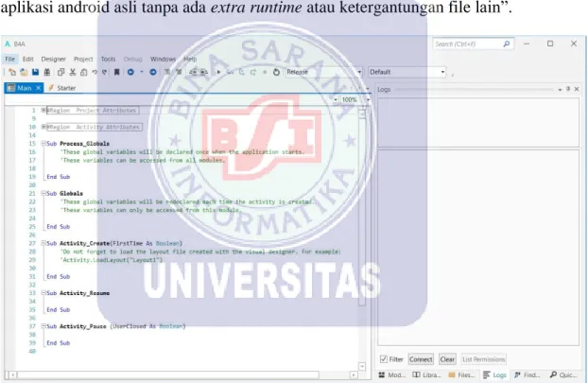Click the Restart circular arrow icon
Screen dimensions: 588x383
pyautogui.click(x=276, y=72)
